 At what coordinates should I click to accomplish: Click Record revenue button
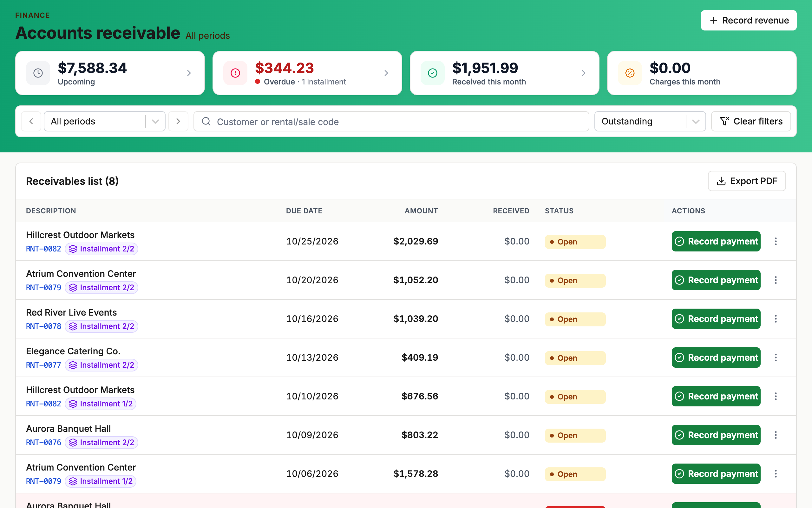coord(749,20)
